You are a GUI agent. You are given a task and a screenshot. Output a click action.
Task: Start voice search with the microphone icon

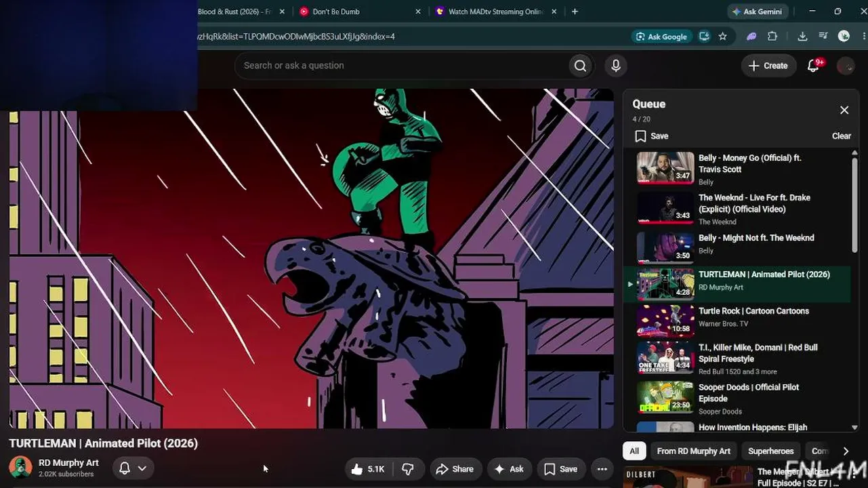coord(615,66)
